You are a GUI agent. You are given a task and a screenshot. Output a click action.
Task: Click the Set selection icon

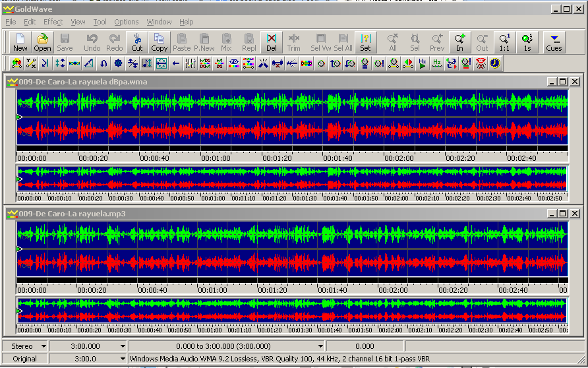coord(365,42)
